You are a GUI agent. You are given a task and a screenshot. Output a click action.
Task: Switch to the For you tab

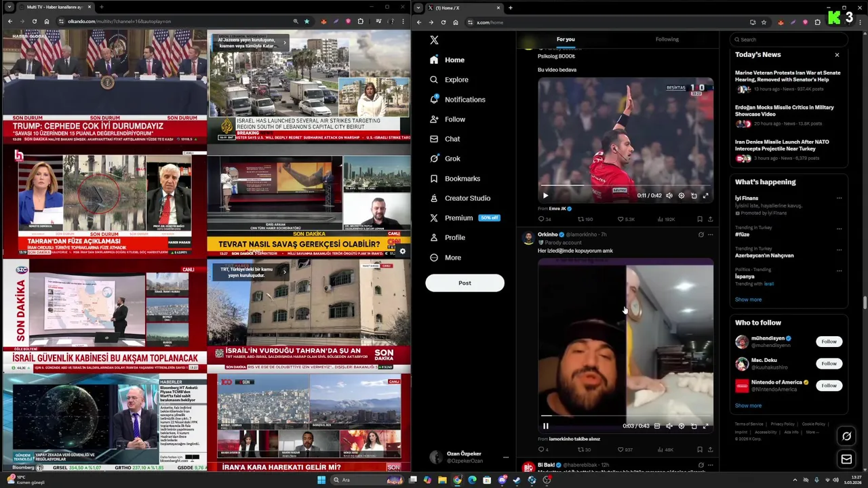566,39
